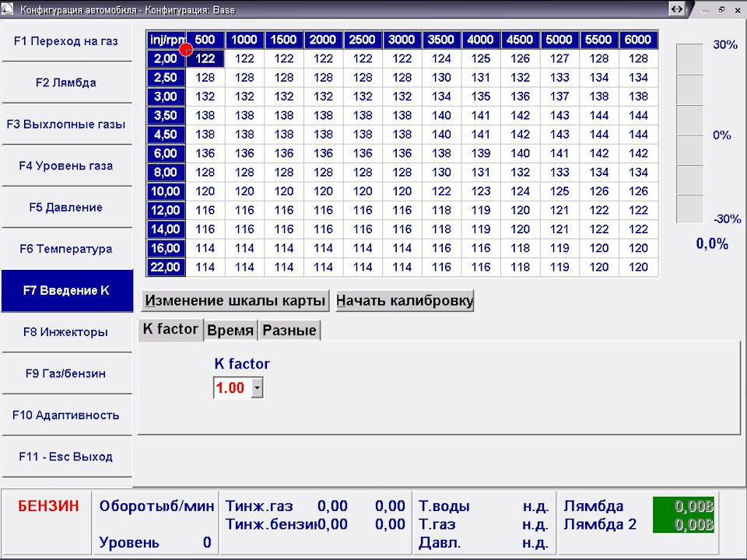Open F10 Адаптивность page
This screenshot has height=560, width=747.
66,415
